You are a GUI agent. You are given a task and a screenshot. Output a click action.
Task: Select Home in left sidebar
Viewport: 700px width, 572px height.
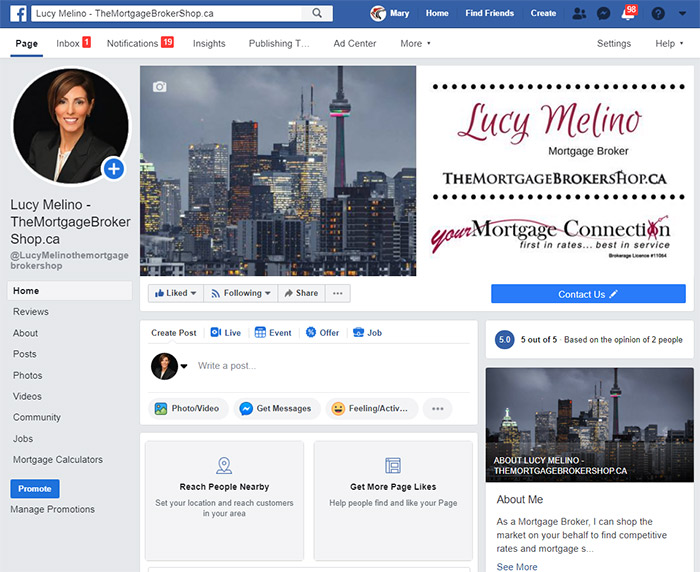[70, 291]
